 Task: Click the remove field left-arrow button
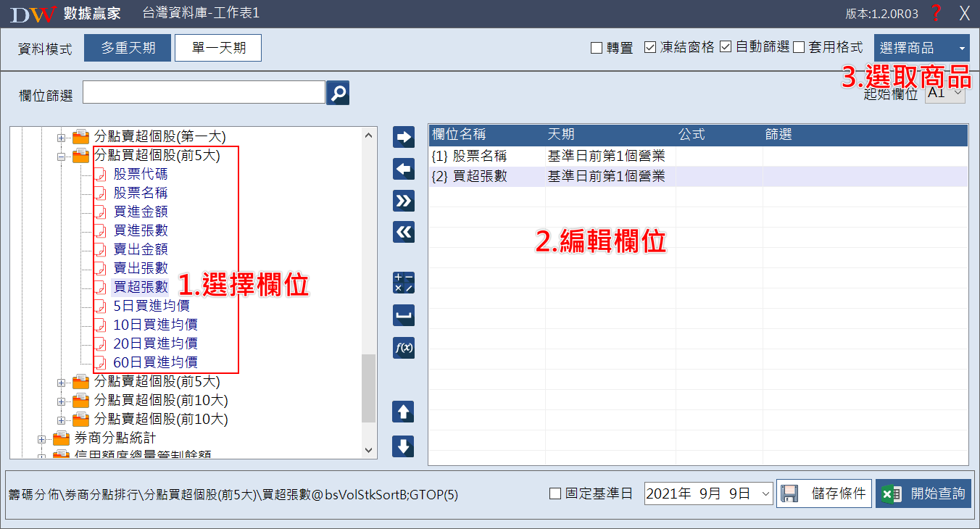tap(403, 169)
